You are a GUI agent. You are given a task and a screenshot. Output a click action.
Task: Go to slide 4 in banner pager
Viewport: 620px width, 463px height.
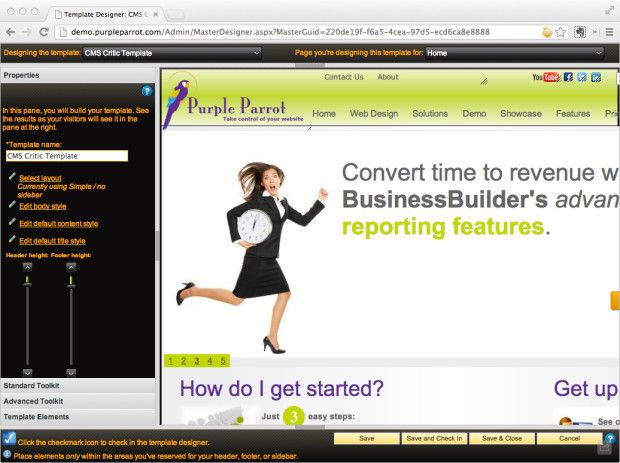click(x=210, y=361)
